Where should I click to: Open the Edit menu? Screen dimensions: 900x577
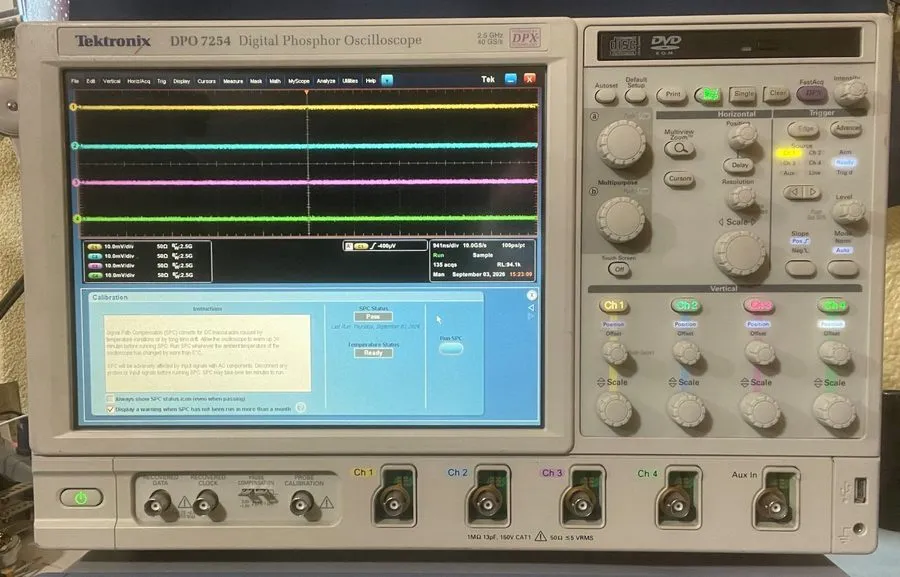pyautogui.click(x=91, y=81)
